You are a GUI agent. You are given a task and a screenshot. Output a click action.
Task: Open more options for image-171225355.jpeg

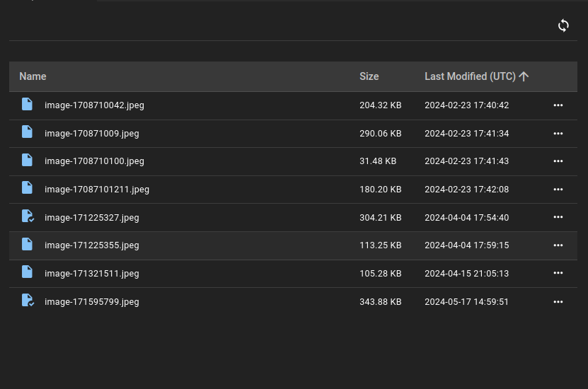tap(558, 245)
